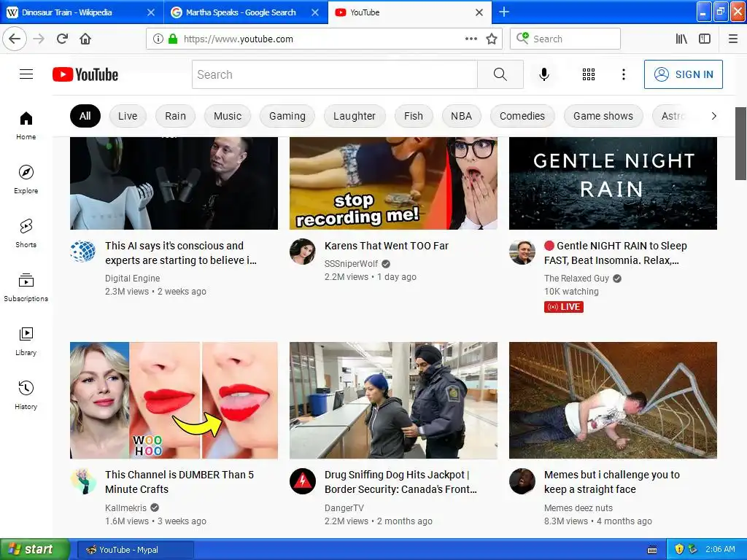Select the Comedies category chip

point(522,116)
